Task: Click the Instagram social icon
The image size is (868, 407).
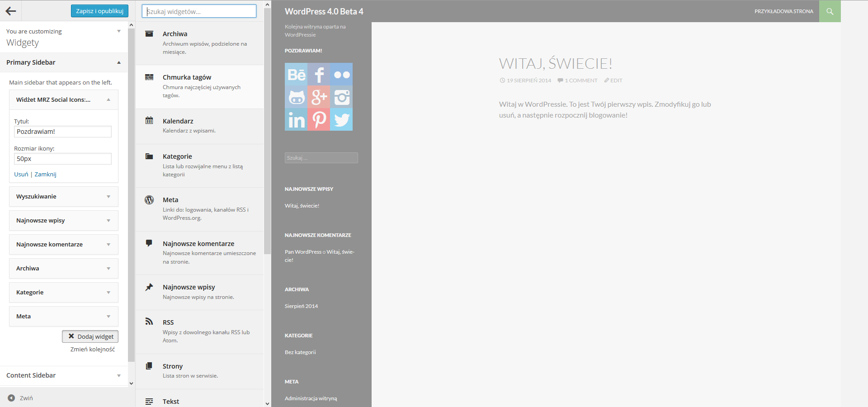Action: [x=341, y=97]
